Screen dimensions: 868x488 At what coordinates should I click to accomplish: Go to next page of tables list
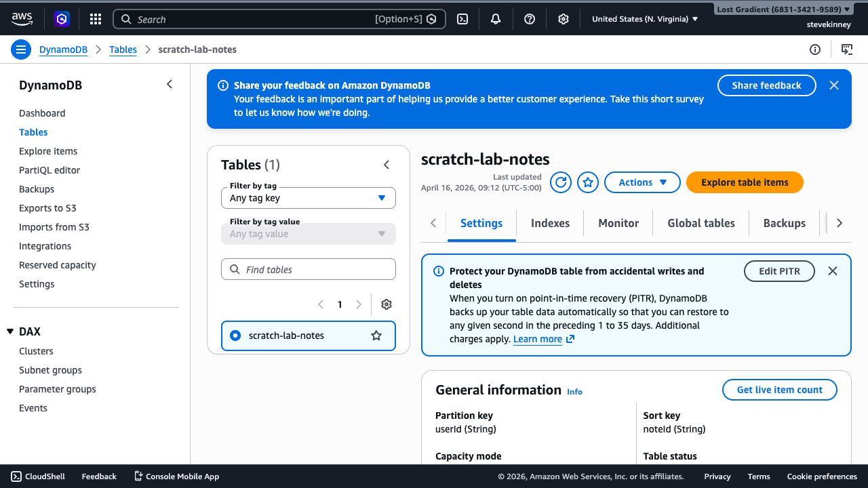coord(359,304)
